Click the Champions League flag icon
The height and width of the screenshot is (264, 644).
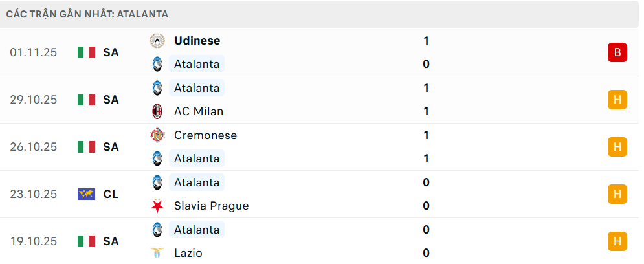click(x=86, y=194)
